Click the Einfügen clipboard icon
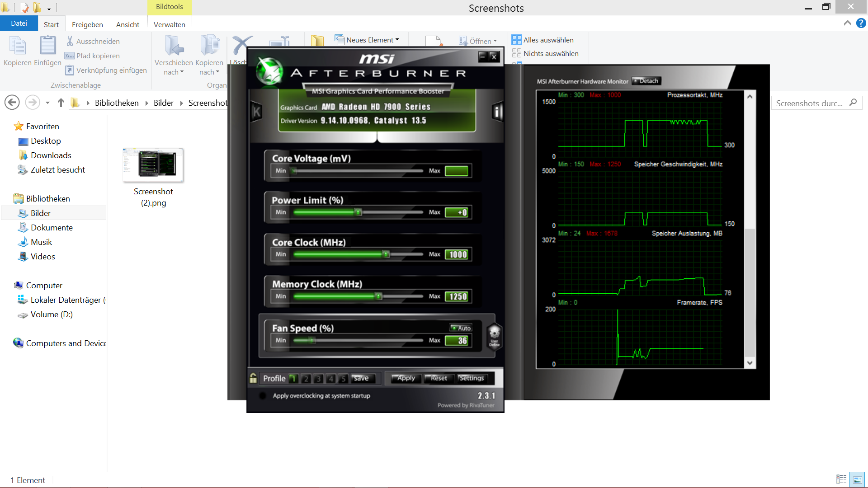 pyautogui.click(x=47, y=46)
